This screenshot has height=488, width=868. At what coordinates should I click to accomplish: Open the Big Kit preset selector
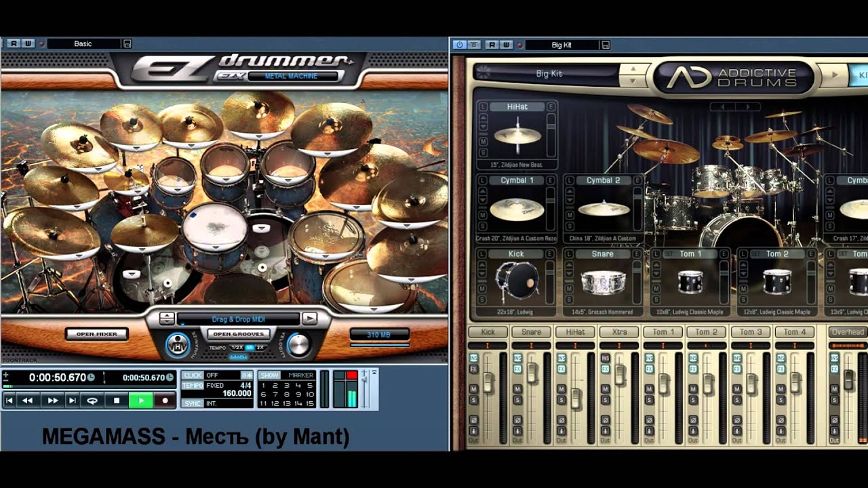pos(549,73)
